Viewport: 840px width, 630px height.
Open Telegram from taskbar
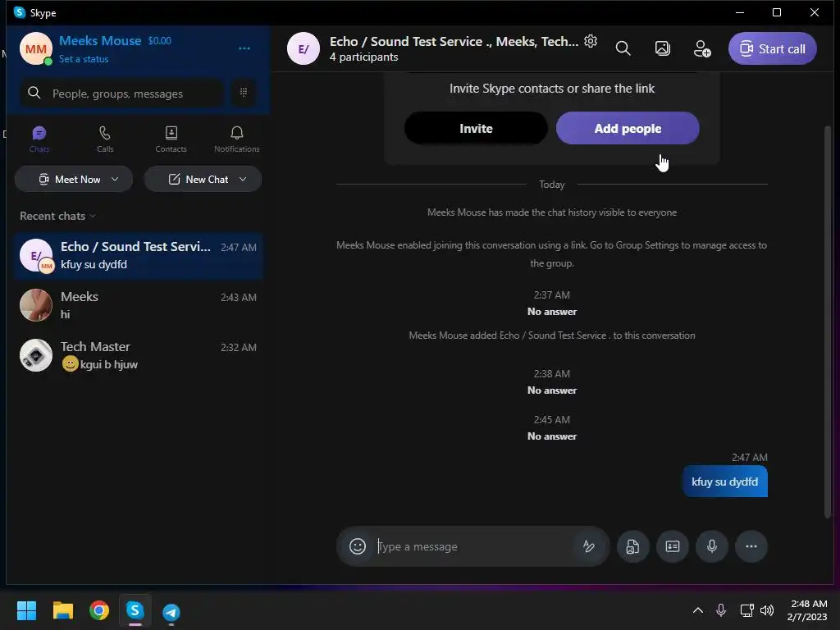coord(171,611)
